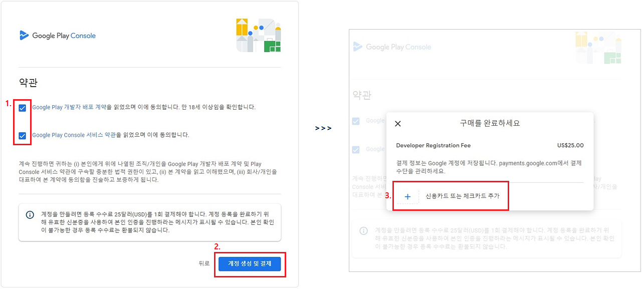Click the 계정 생성 및 결제 button

tap(250, 263)
